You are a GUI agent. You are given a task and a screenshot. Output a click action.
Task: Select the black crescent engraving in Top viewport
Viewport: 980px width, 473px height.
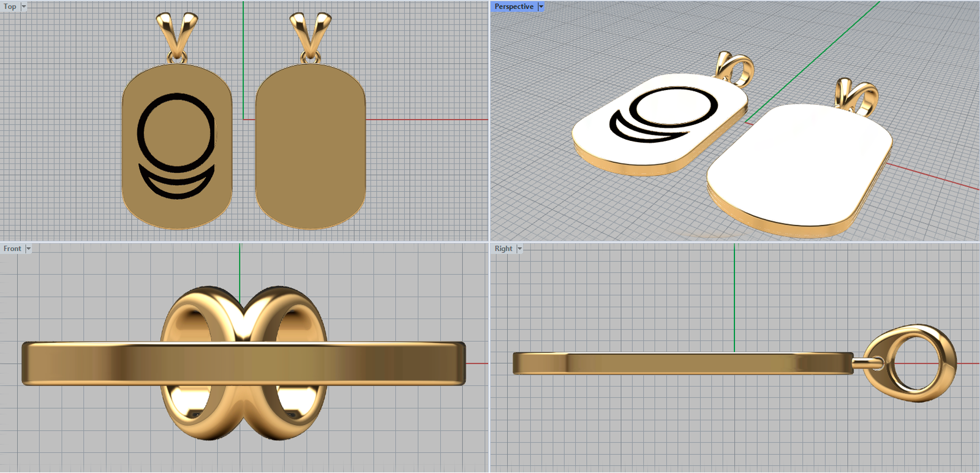(176, 181)
